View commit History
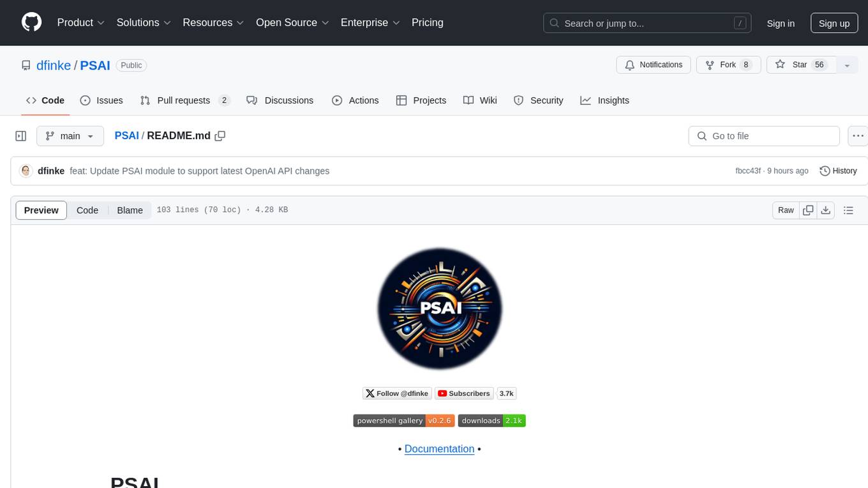The height and width of the screenshot is (488, 868). 838,171
